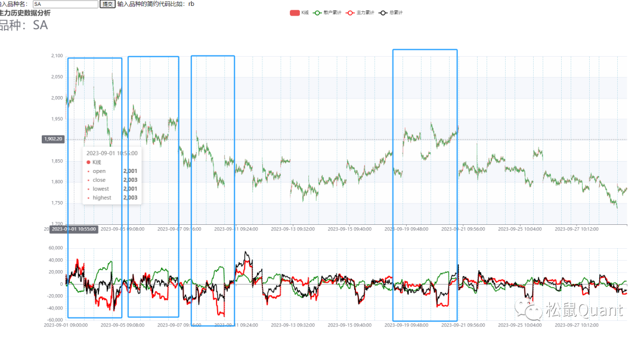Click the 60,000 label on lower chart axis

pyautogui.click(x=55, y=248)
